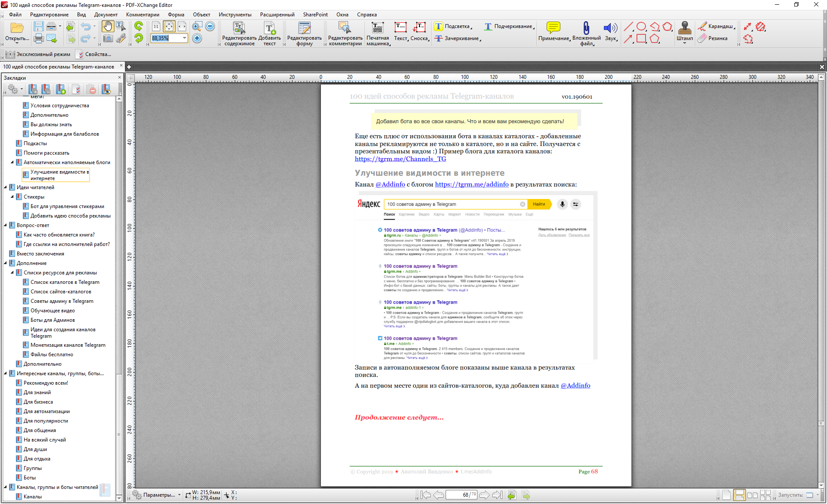The height and width of the screenshot is (504, 827).
Task: Select the Oval drawing tool
Action: point(641,27)
